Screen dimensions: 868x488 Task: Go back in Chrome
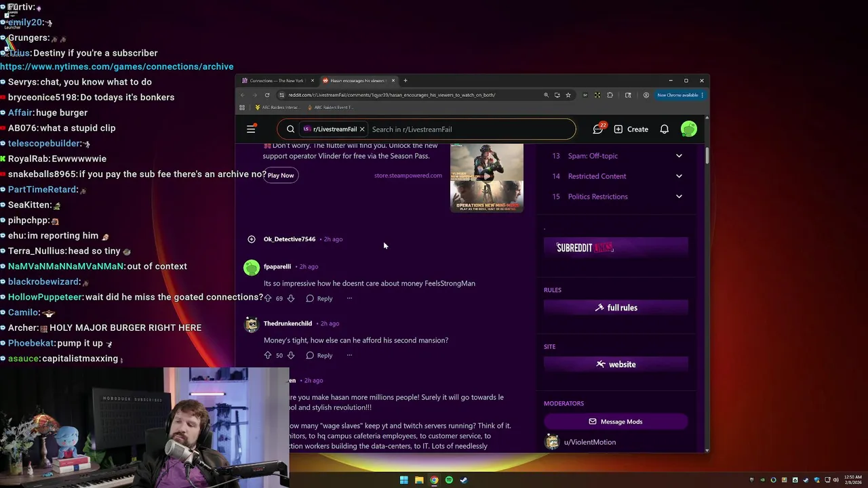(x=243, y=95)
